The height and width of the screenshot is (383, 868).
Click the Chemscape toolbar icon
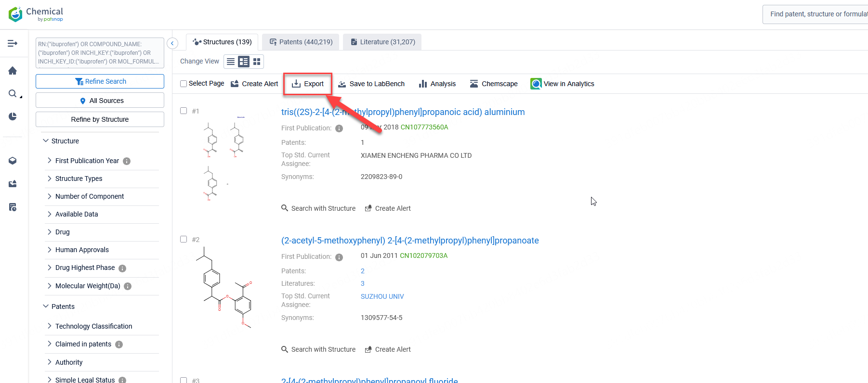click(474, 84)
